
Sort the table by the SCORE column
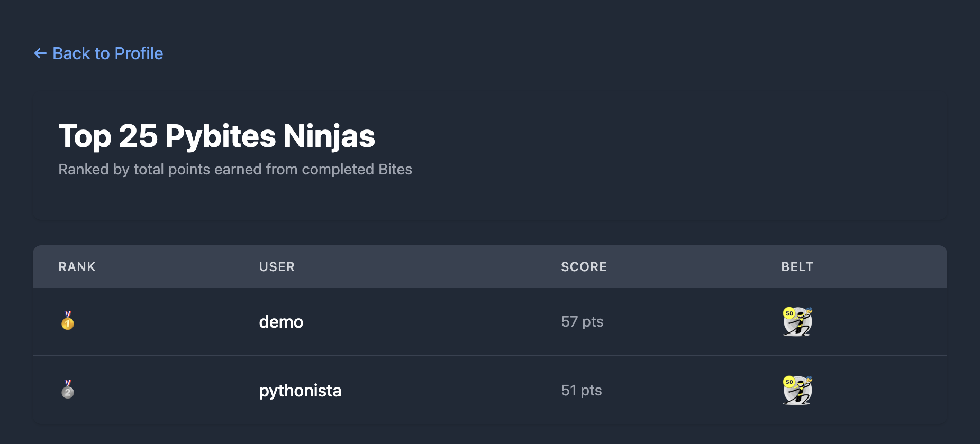coord(584,266)
